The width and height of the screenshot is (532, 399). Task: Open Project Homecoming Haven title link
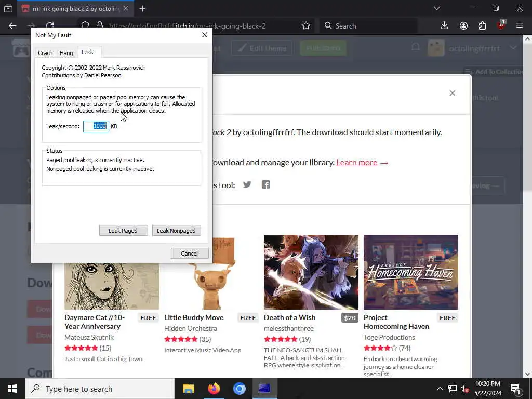click(x=396, y=322)
